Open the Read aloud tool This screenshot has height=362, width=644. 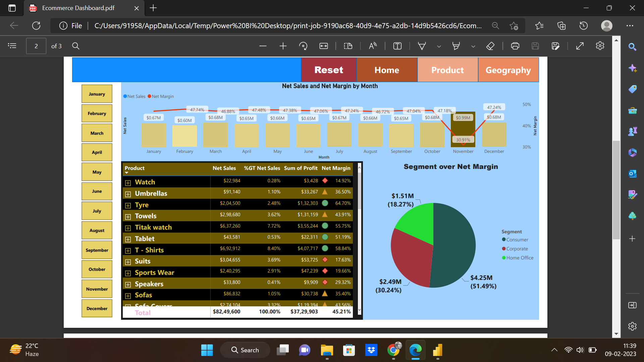[x=373, y=46]
